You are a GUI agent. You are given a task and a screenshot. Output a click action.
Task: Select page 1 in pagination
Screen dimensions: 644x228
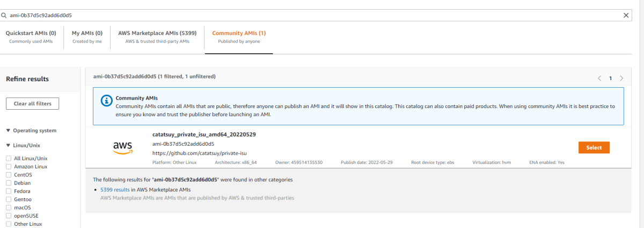pos(610,79)
